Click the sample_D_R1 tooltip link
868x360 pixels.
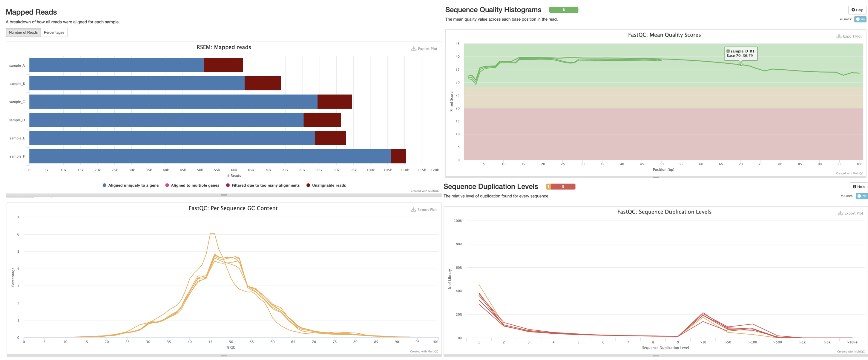pos(742,51)
